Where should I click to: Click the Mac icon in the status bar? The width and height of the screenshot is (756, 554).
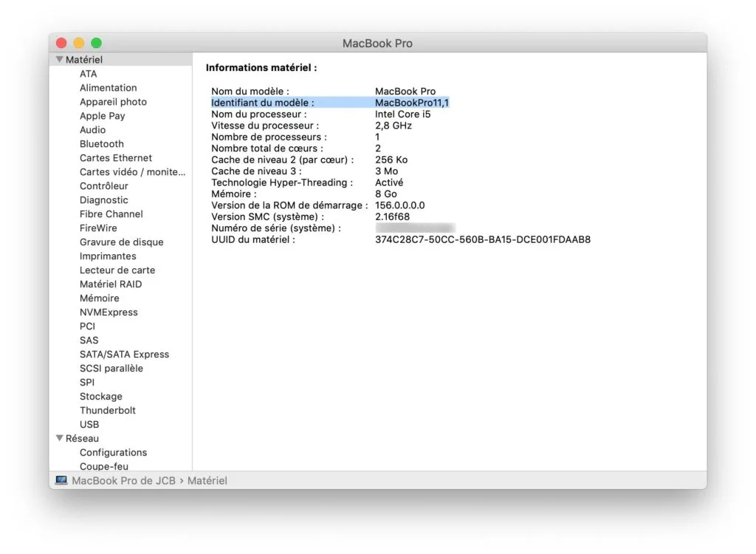[61, 480]
